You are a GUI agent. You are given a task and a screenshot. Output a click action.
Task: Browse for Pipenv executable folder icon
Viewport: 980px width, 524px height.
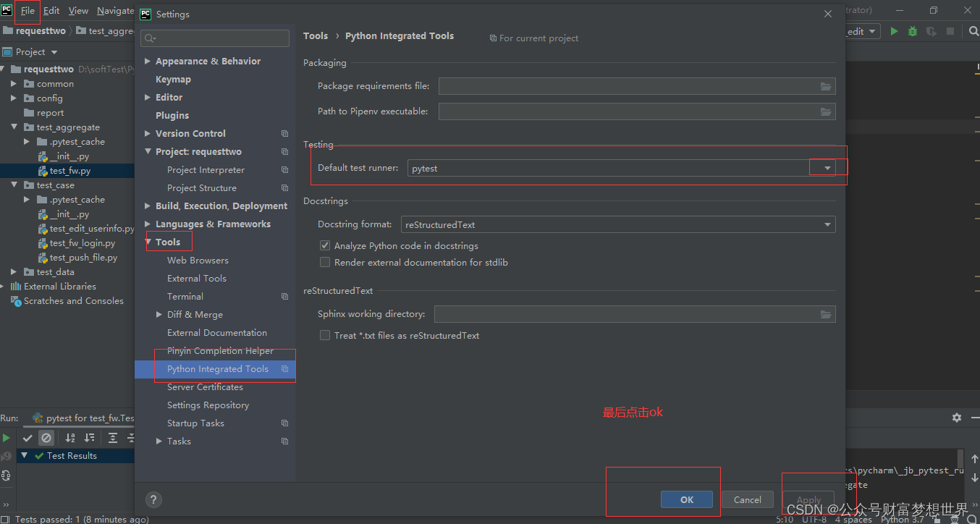826,111
